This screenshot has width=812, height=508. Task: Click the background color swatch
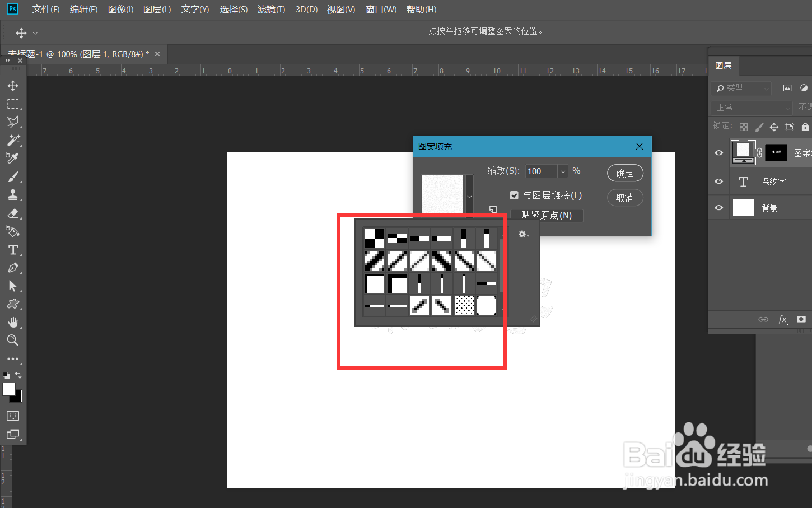click(x=18, y=398)
